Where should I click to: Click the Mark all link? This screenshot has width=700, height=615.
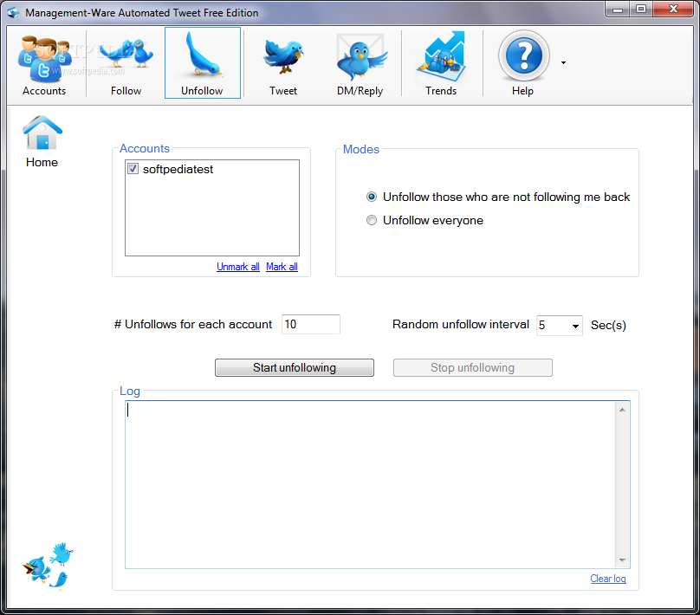click(282, 267)
